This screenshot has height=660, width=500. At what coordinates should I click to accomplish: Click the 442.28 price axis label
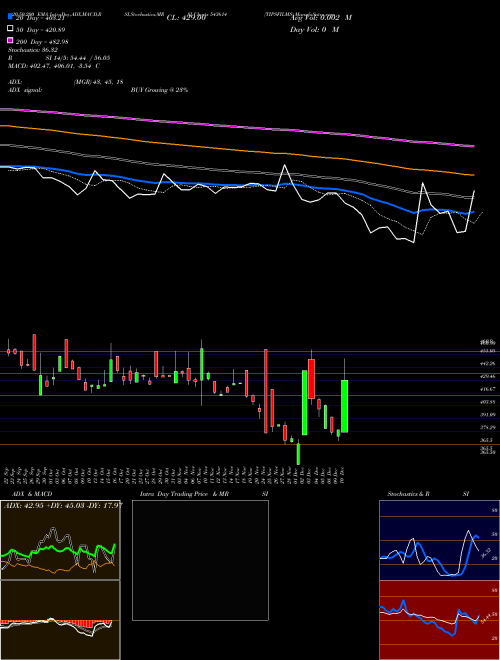point(487,363)
